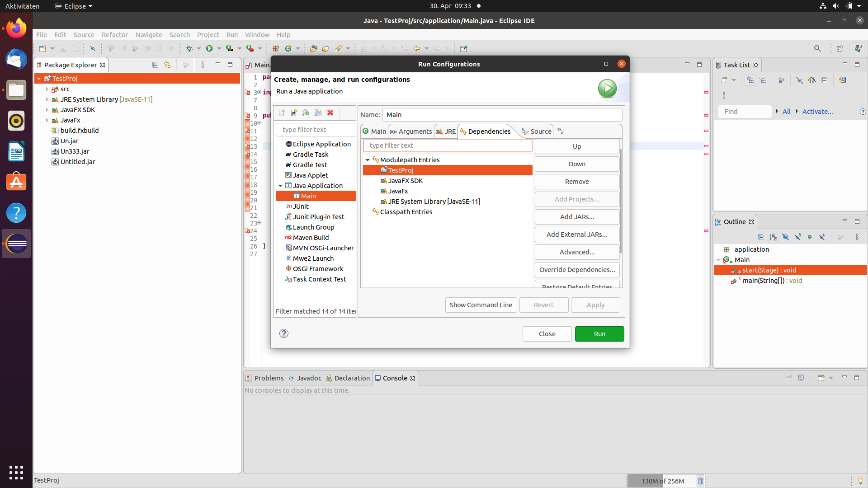Click Show Command Line button

481,305
